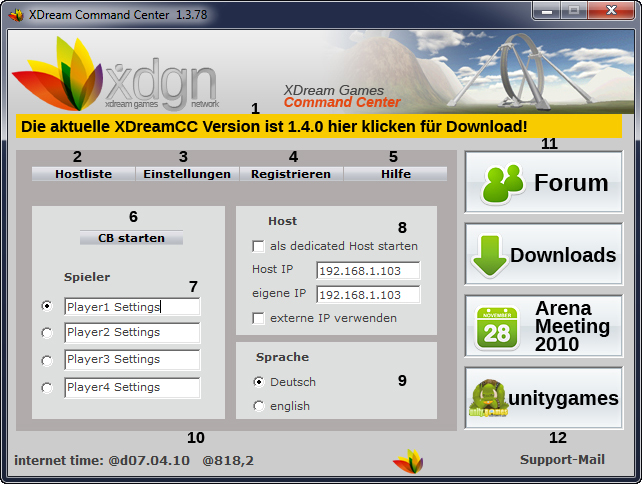The width and height of the screenshot is (642, 484).
Task: Select Deutsch language radio button
Action: tap(259, 382)
